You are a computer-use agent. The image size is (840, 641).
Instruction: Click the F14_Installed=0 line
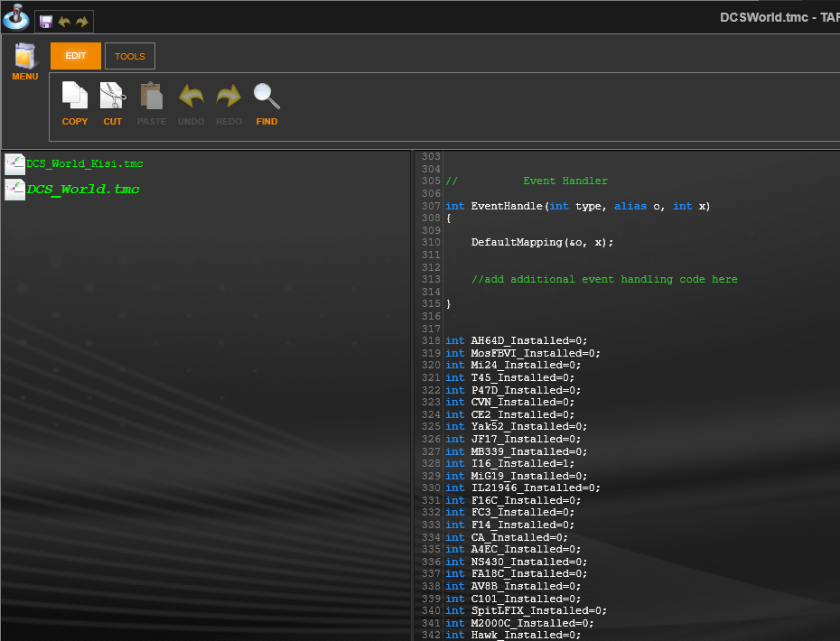(510, 525)
